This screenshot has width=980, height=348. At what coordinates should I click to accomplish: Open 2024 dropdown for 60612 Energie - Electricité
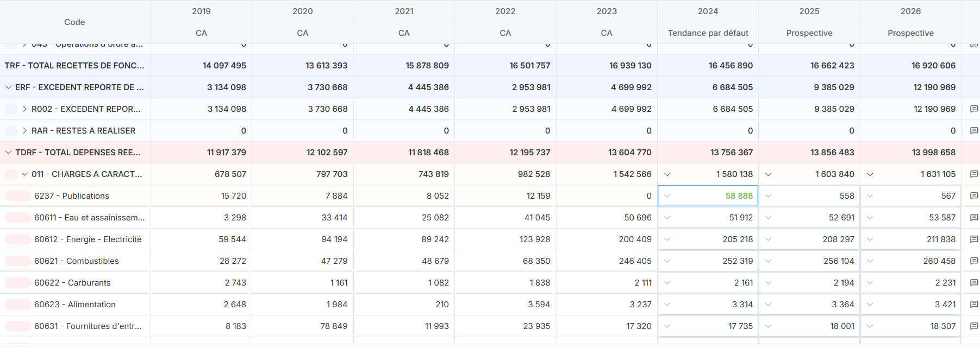coord(667,239)
